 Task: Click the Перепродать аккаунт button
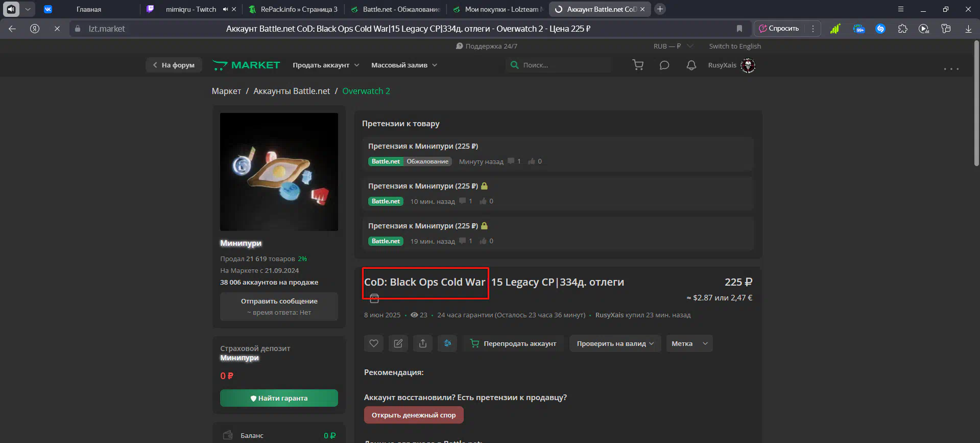click(513, 343)
